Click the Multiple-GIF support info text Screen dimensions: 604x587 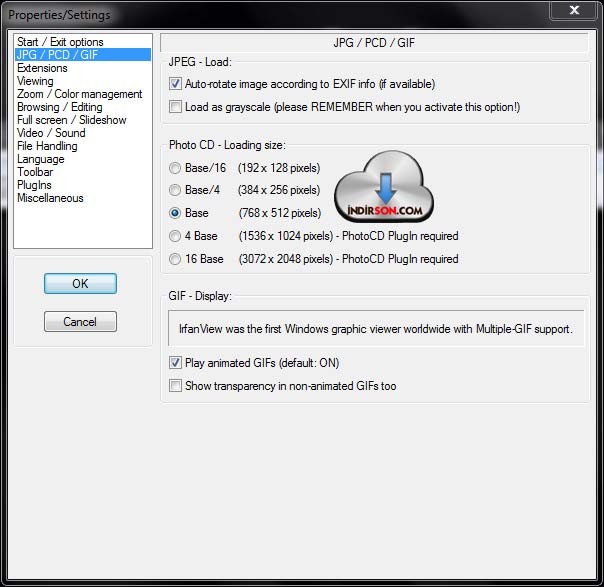[376, 329]
